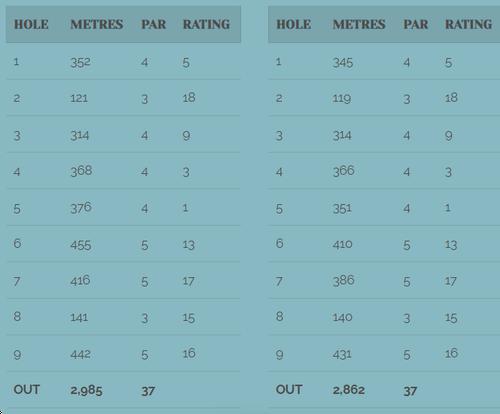Click rating 13 in the right table's hole 6 row

tap(451, 245)
